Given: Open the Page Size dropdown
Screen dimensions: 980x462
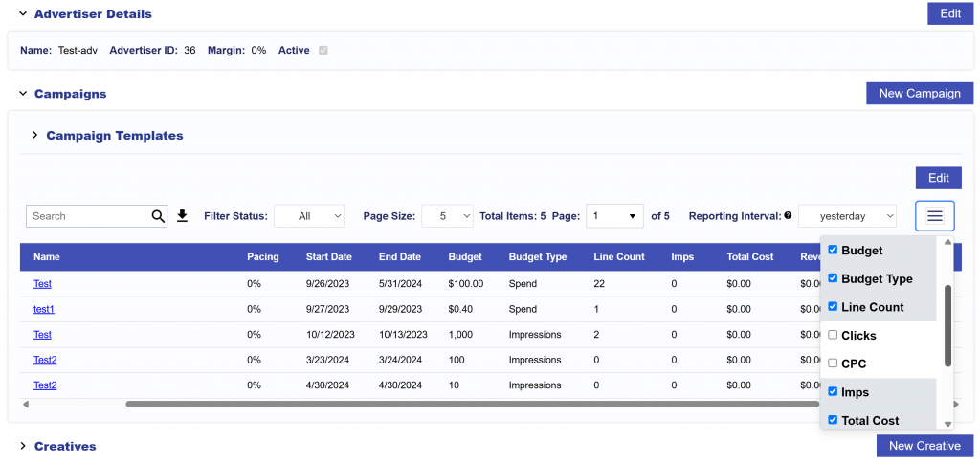Looking at the screenshot, I should pos(448,216).
